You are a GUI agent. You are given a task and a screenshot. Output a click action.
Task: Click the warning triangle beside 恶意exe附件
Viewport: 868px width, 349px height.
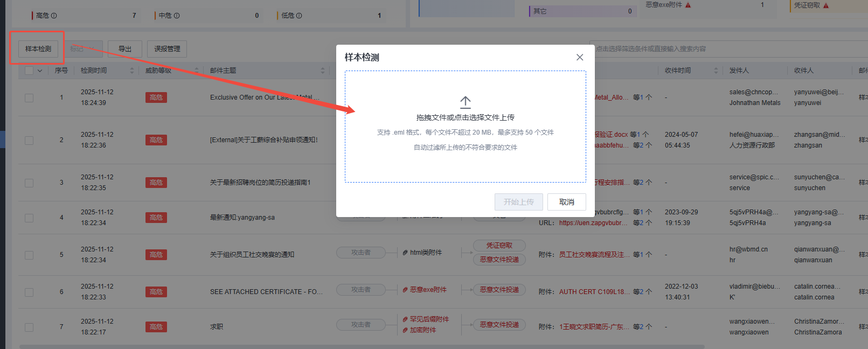688,5
